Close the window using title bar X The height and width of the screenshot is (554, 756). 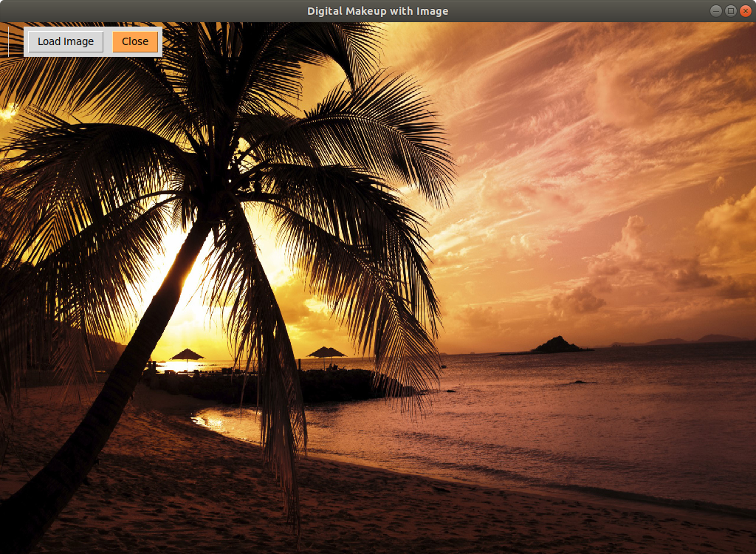coord(745,10)
